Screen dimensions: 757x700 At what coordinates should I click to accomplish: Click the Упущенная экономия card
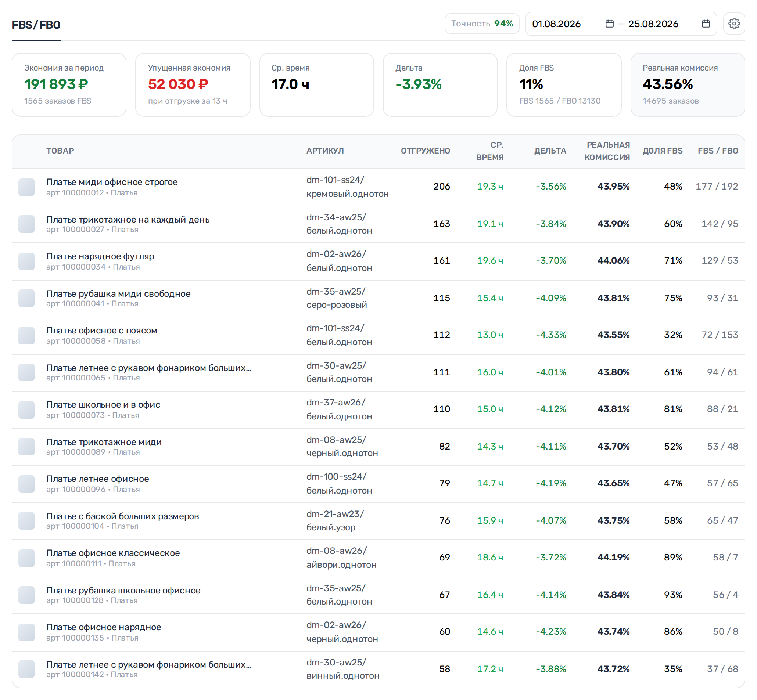pos(193,85)
